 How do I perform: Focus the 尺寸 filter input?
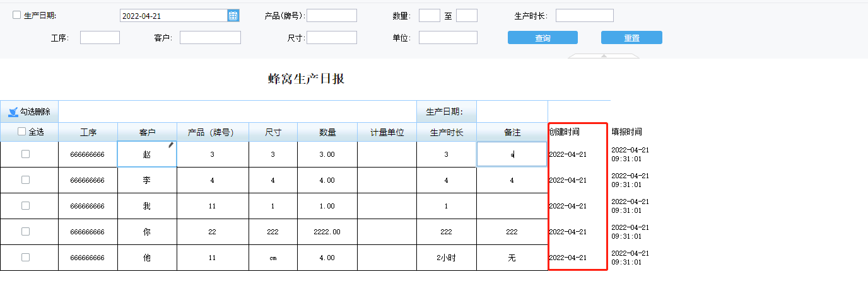332,38
